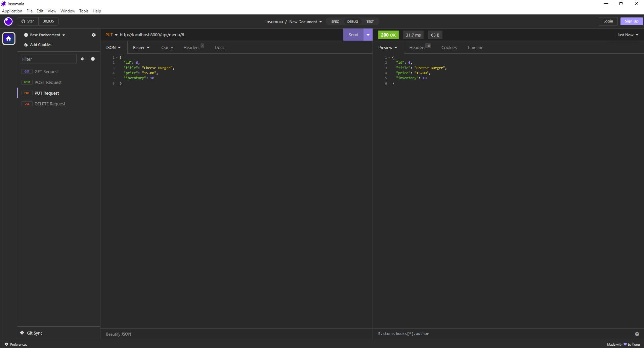This screenshot has width=644, height=348.
Task: Open the PUT method dropdown
Action: pyautogui.click(x=111, y=35)
